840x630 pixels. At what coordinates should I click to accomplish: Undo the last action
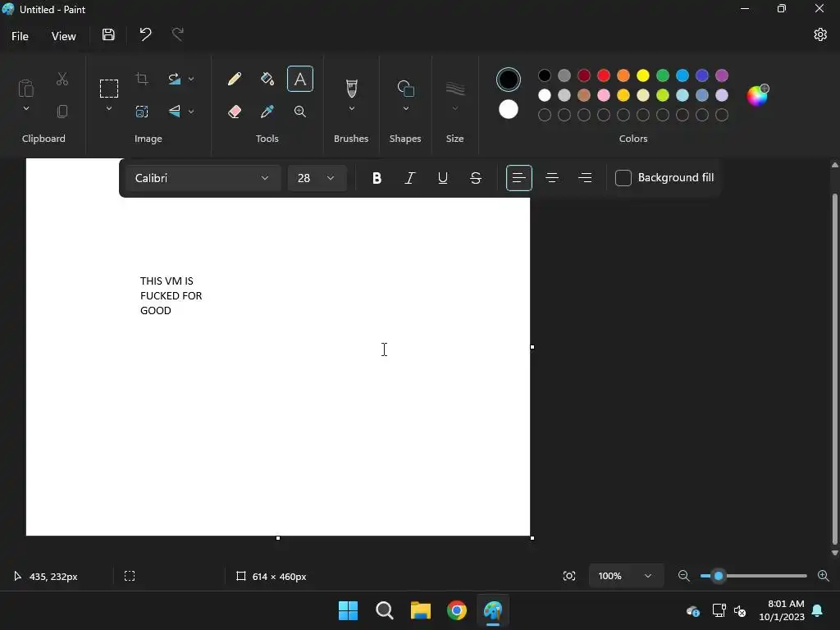145,34
